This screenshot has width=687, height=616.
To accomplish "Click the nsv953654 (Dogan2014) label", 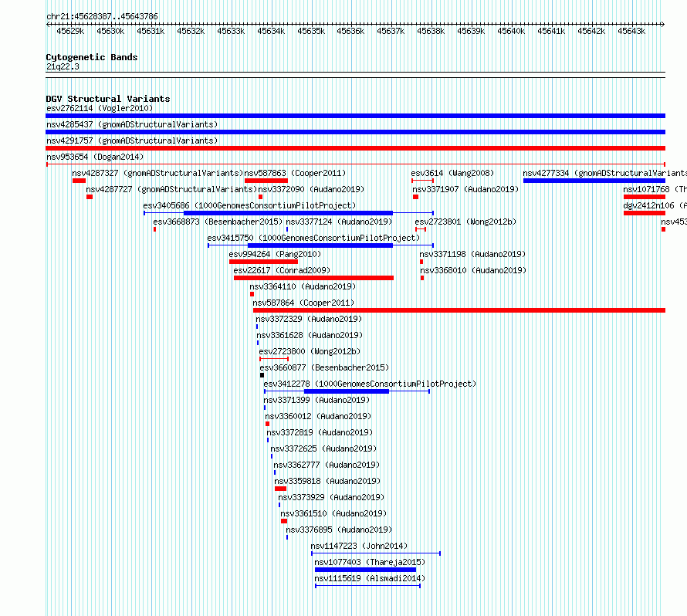I will (95, 157).
